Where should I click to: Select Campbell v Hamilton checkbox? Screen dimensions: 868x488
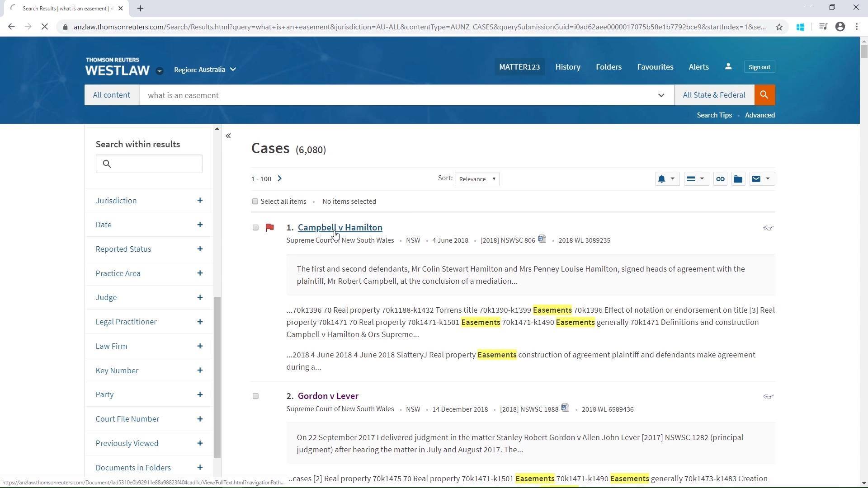coord(255,228)
